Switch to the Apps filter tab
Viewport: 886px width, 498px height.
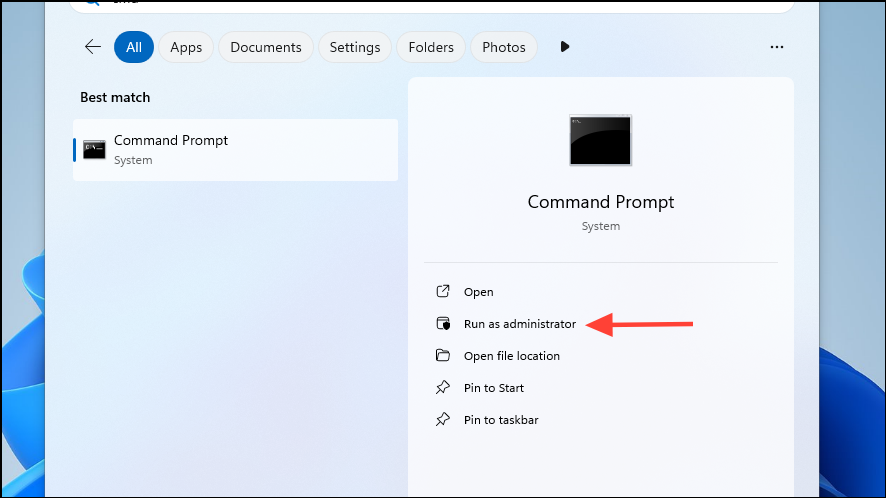(x=186, y=47)
